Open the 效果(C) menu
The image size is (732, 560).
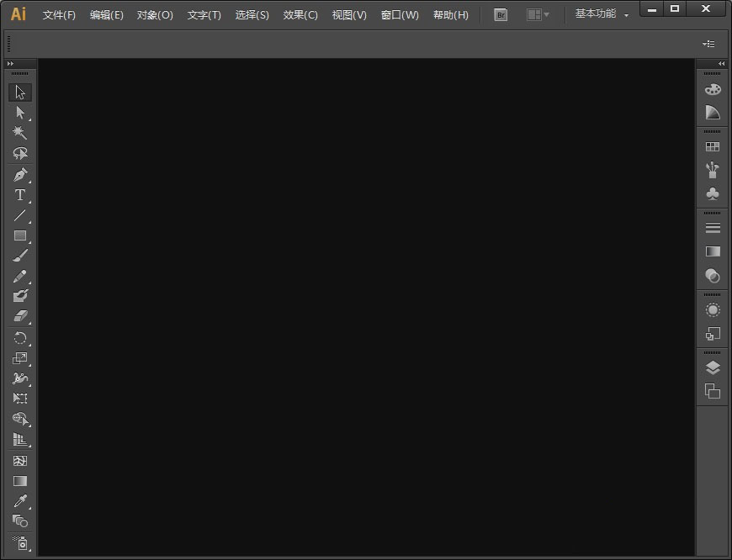point(300,15)
